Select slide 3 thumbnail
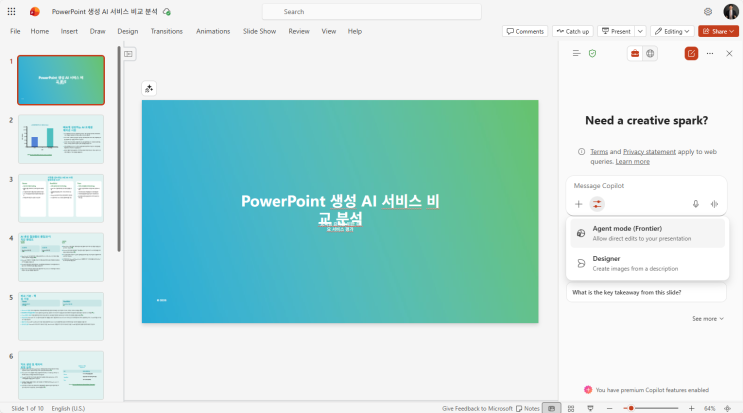 (61, 198)
